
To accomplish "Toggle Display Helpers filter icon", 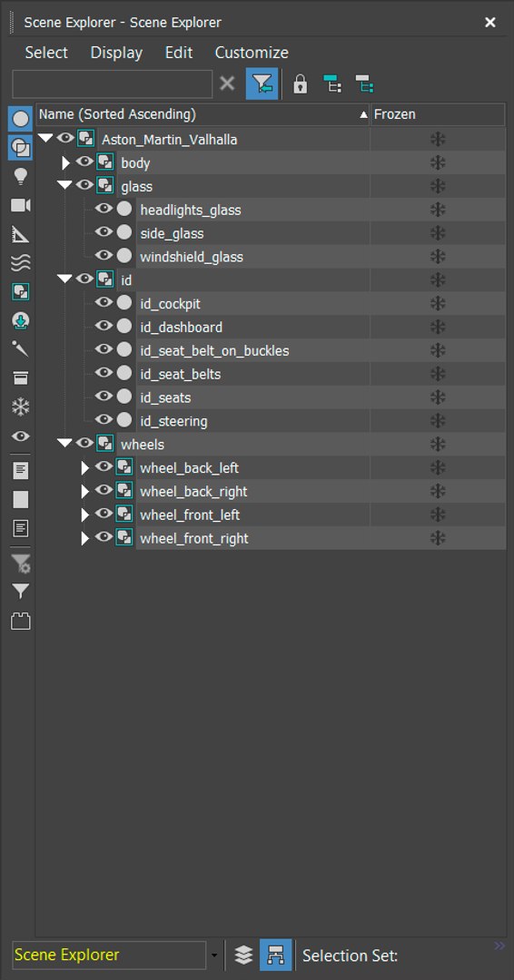I will [21, 234].
